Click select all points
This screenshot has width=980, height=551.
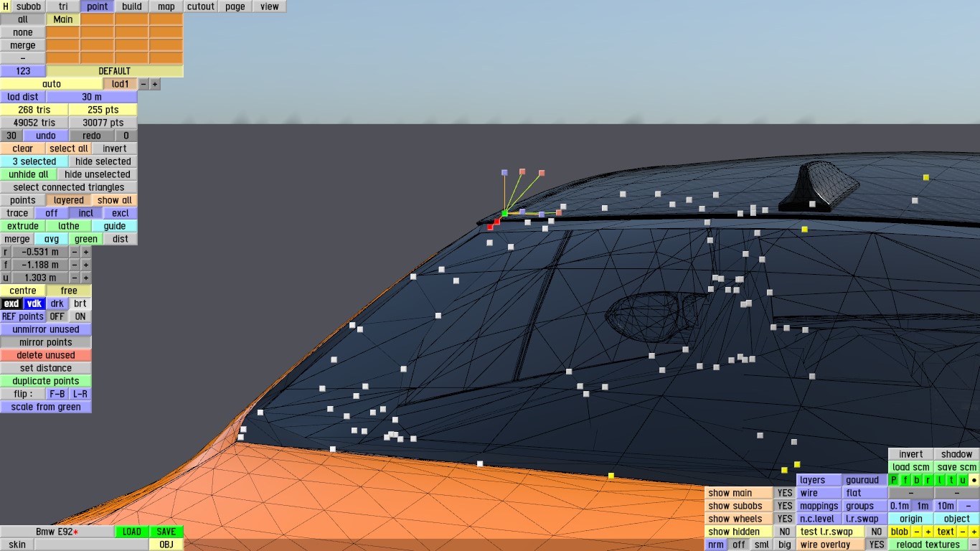pos(69,149)
